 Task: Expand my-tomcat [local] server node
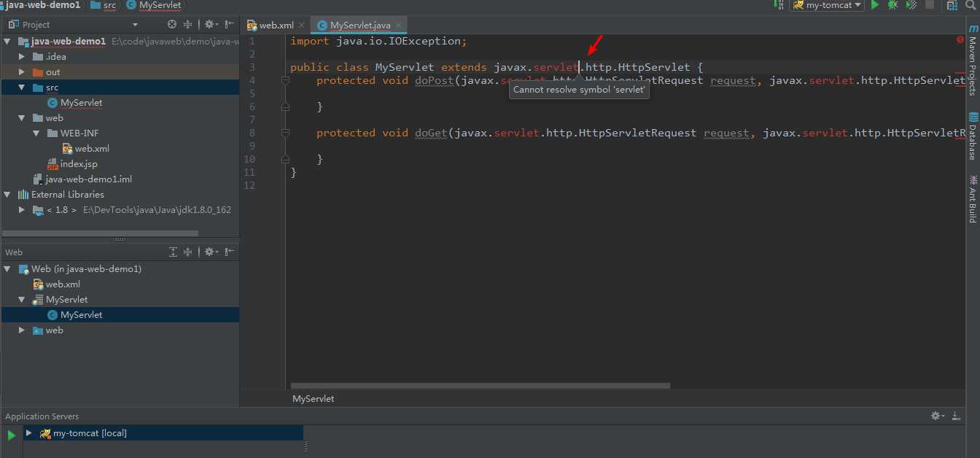pyautogui.click(x=28, y=433)
